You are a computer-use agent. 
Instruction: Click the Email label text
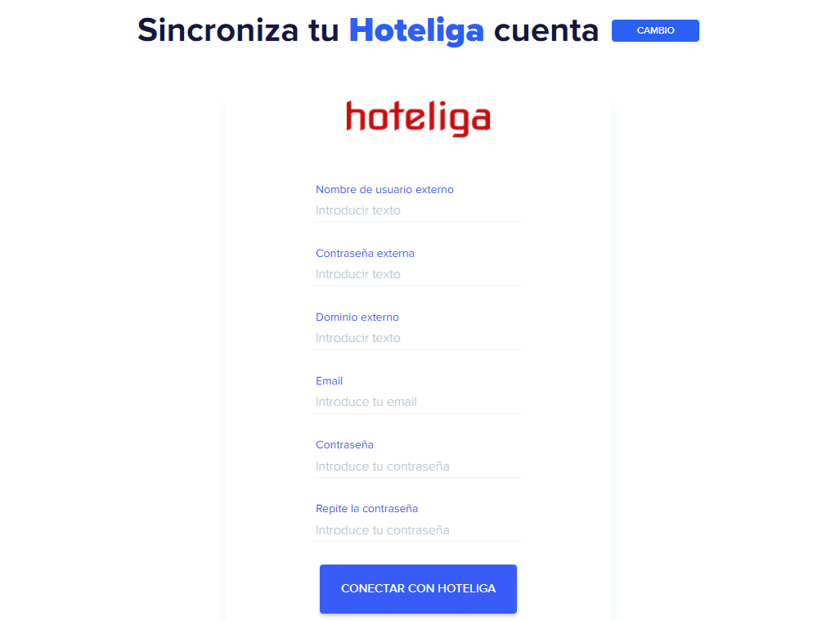[329, 381]
